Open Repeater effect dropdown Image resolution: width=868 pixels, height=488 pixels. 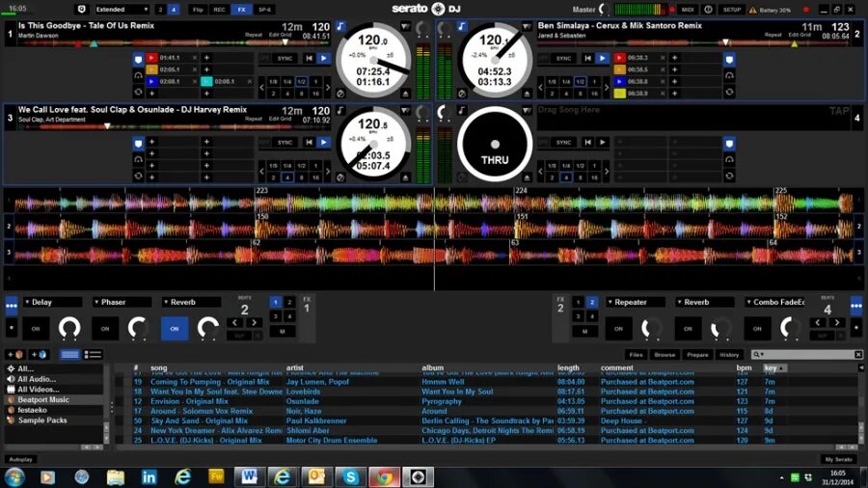(636, 302)
